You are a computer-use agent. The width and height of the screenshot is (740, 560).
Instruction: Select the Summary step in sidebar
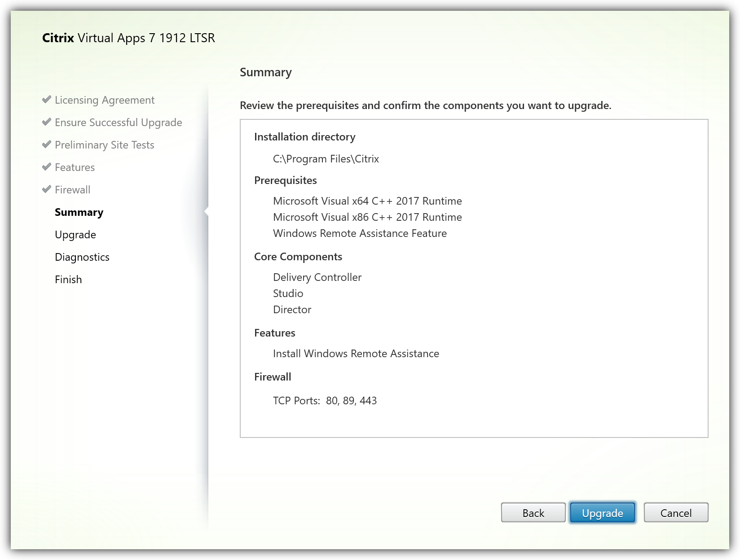pyautogui.click(x=79, y=212)
